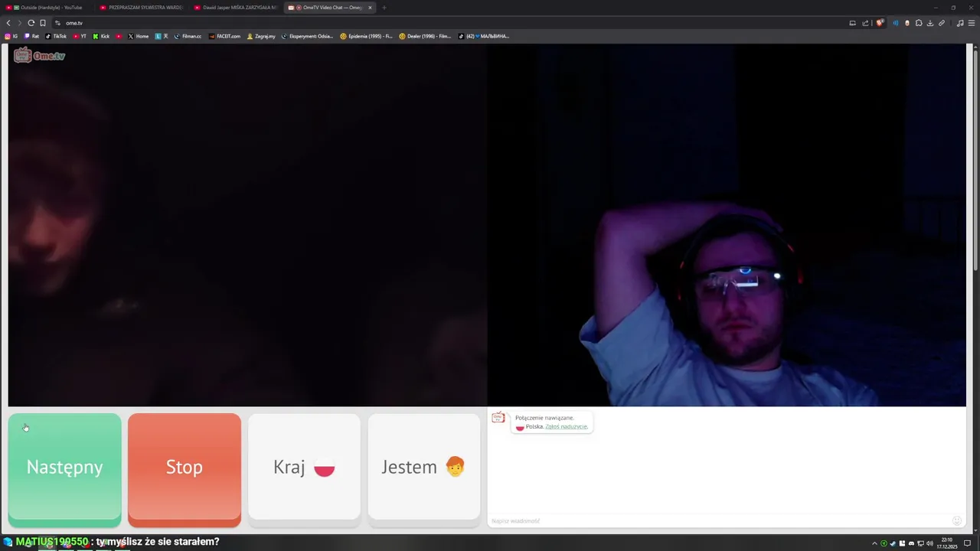Click the stranger's video feed
The width and height of the screenshot is (980, 551).
(x=247, y=225)
